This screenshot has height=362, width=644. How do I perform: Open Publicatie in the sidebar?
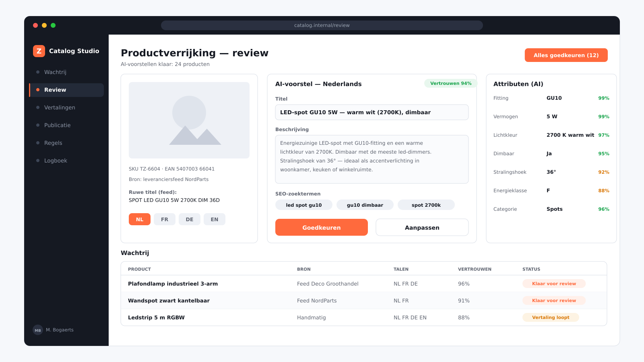pyautogui.click(x=66, y=125)
